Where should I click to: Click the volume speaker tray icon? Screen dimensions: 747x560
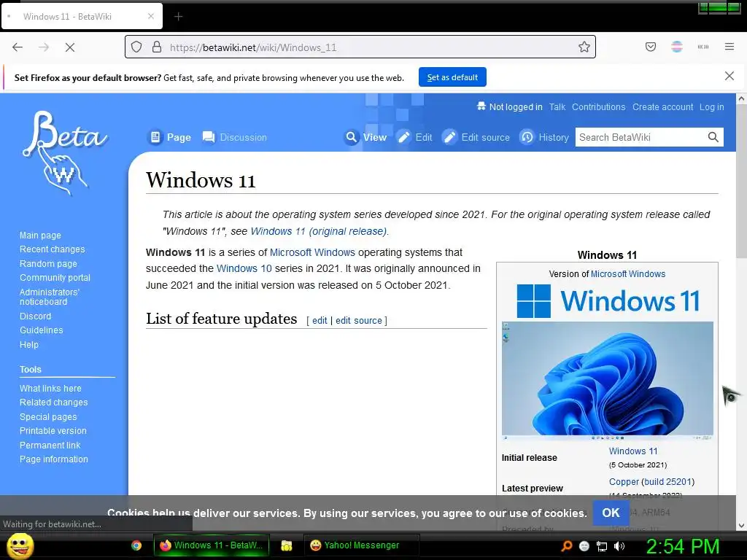[x=619, y=546]
